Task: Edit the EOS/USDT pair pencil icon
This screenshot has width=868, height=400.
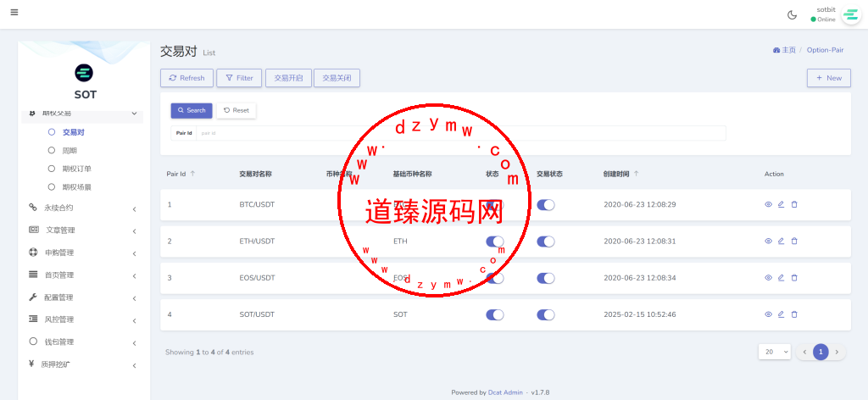Action: 781,278
